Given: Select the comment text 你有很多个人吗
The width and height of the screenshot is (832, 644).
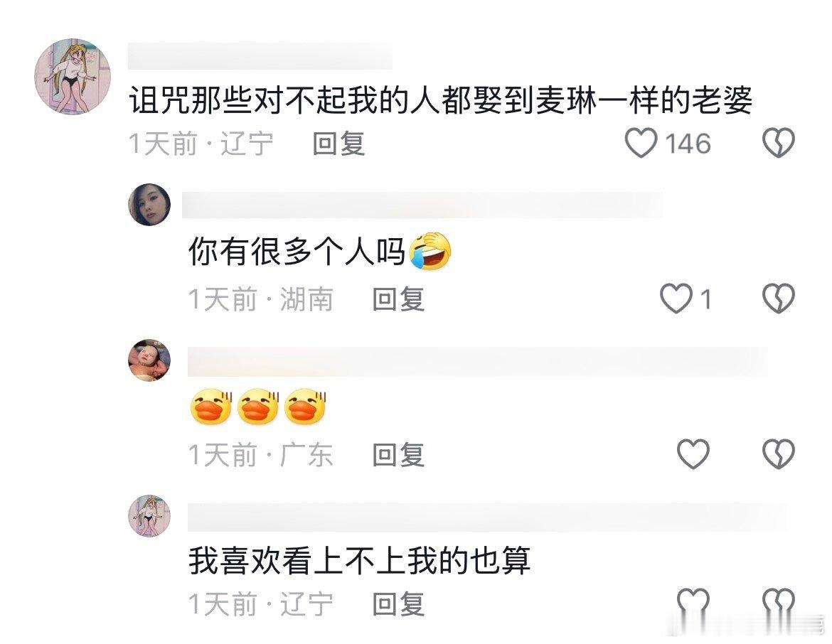Looking at the screenshot, I should point(297,252).
